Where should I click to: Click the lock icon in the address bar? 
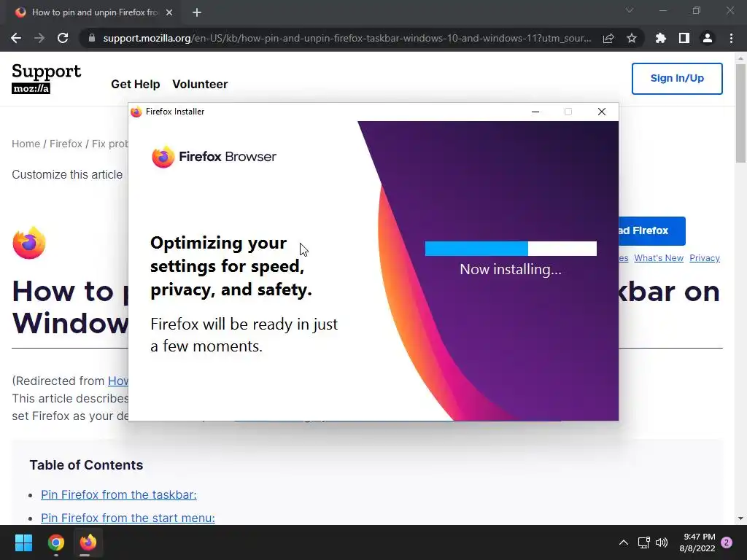pyautogui.click(x=91, y=38)
